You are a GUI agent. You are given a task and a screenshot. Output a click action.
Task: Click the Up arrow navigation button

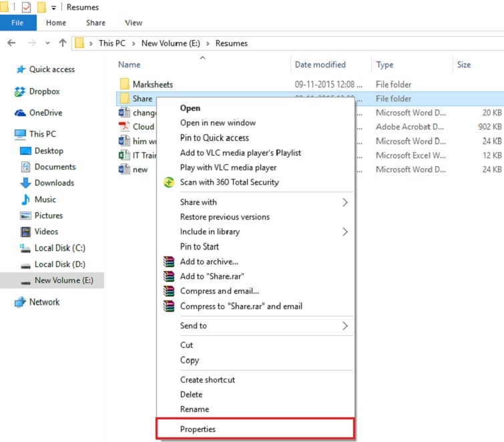click(x=63, y=43)
